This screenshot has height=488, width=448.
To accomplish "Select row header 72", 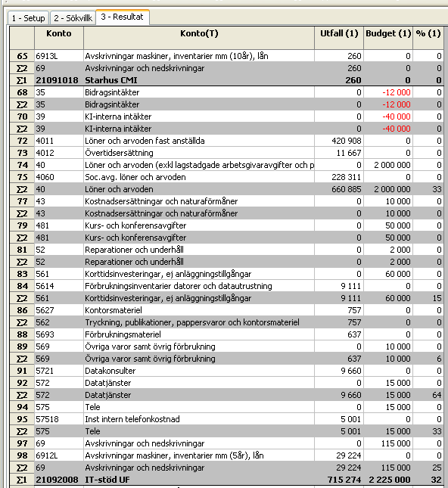I will [22, 141].
